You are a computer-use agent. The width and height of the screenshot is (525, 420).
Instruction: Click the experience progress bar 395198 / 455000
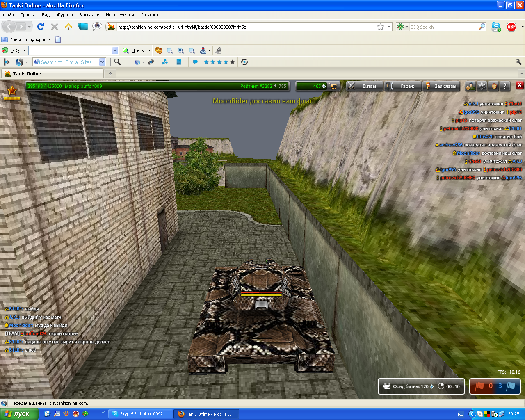[157, 86]
